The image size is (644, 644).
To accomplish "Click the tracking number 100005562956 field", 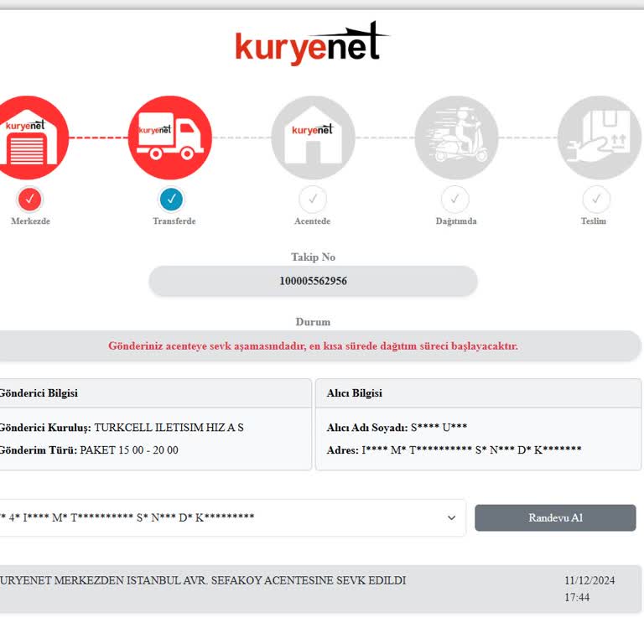I will coord(313,281).
